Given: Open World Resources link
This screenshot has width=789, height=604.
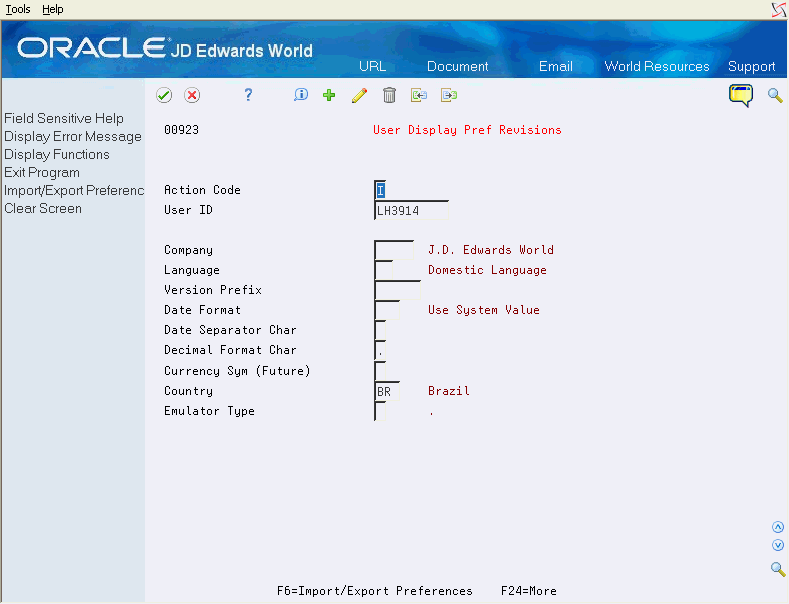Looking at the screenshot, I should click(657, 66).
